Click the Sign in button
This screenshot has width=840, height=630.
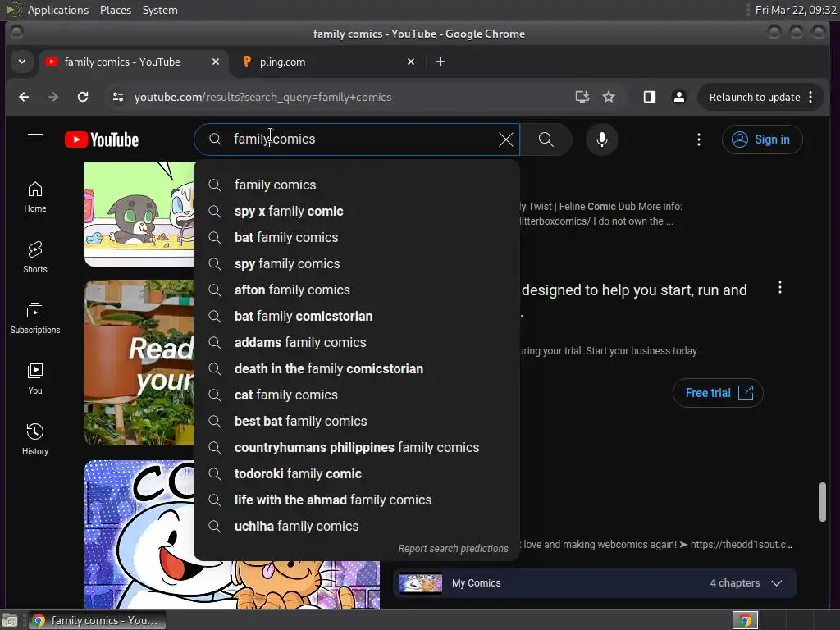(x=762, y=139)
